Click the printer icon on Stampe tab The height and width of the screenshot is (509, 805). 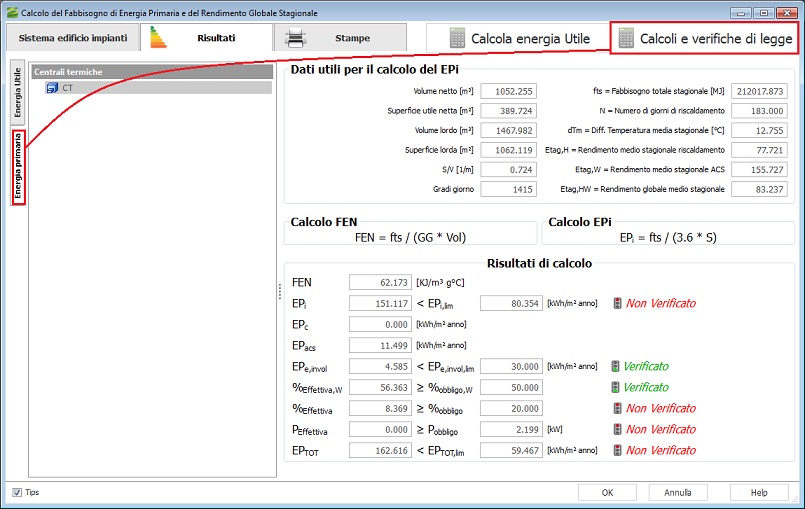pyautogui.click(x=295, y=38)
